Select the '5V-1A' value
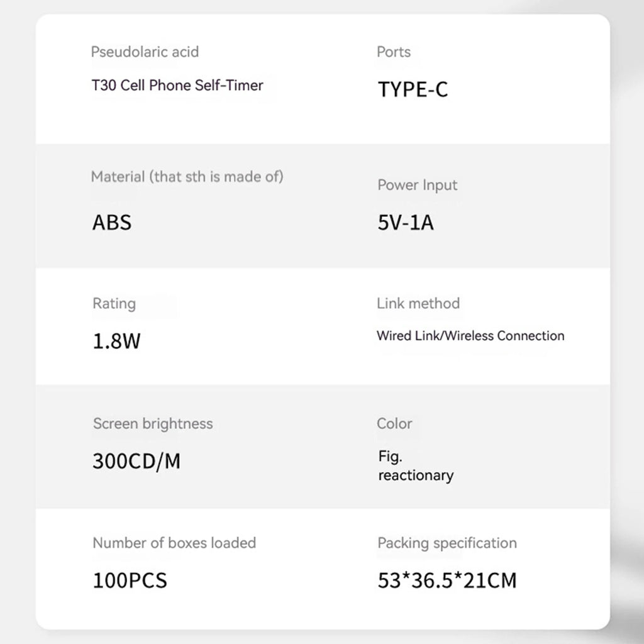Viewport: 644px width, 644px height. pyautogui.click(x=406, y=223)
